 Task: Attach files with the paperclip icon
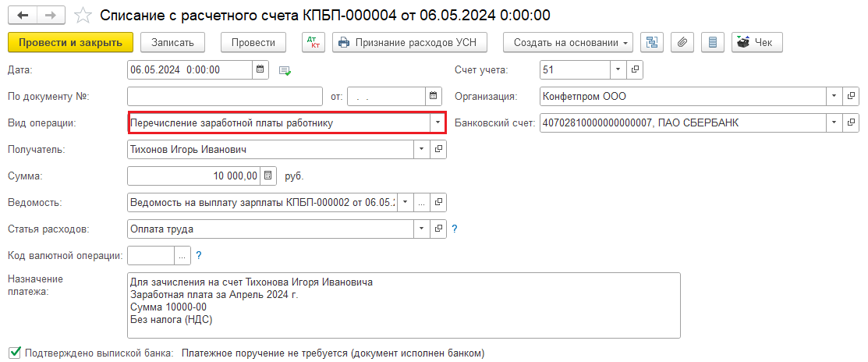tap(682, 42)
